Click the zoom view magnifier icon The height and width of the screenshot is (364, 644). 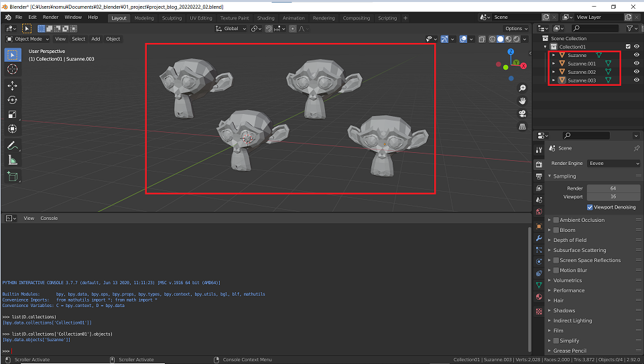[x=523, y=88]
